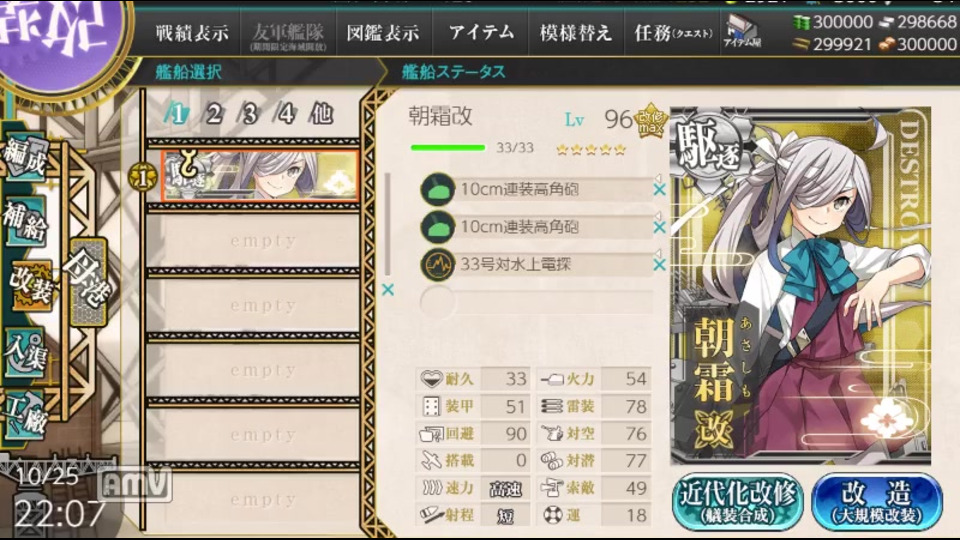Return to home via 母港 icon
Screen dimensions: 960x540
click(88, 280)
